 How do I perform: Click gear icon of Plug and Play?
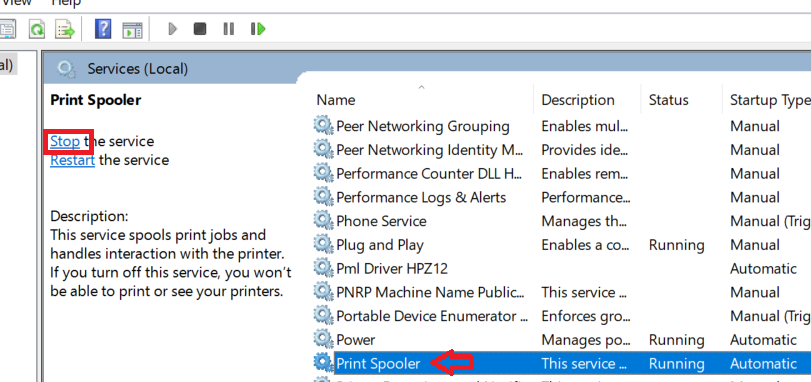point(323,245)
